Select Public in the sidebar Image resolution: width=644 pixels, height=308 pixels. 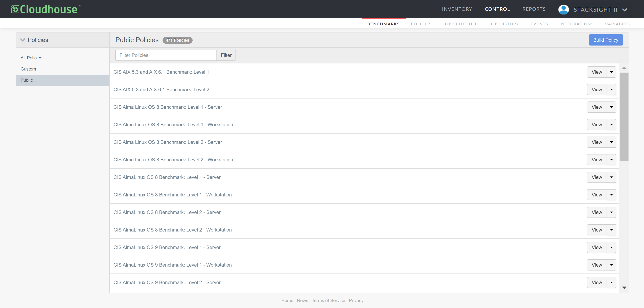(x=63, y=80)
